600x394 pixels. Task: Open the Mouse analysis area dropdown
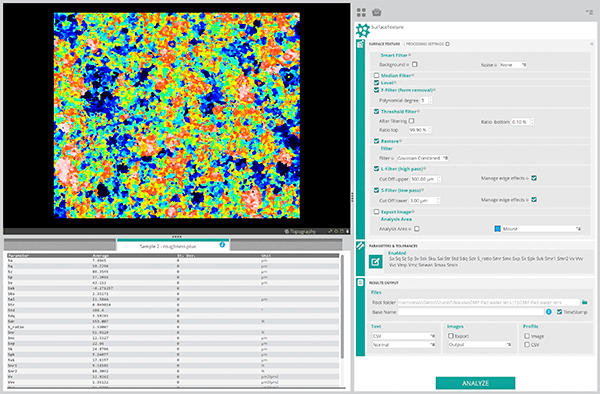(541, 228)
